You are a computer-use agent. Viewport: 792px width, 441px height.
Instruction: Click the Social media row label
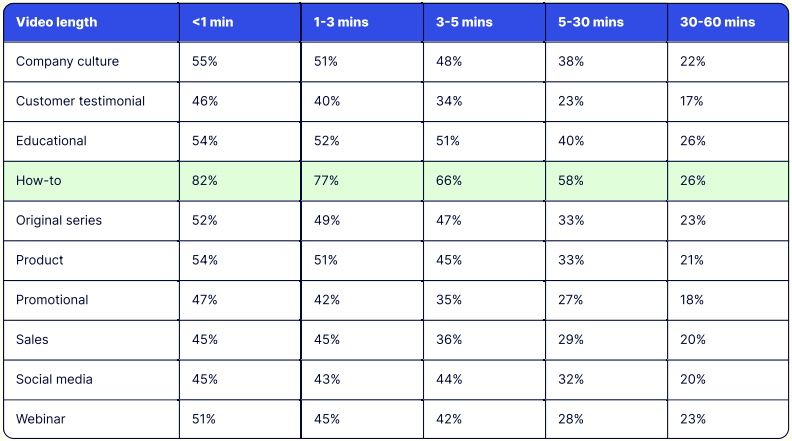(x=53, y=380)
